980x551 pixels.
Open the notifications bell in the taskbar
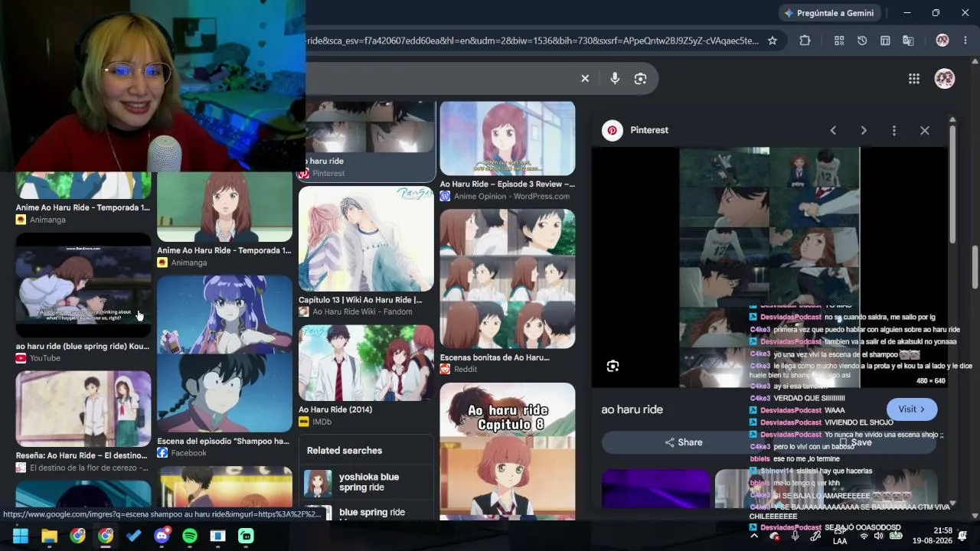coord(962,535)
